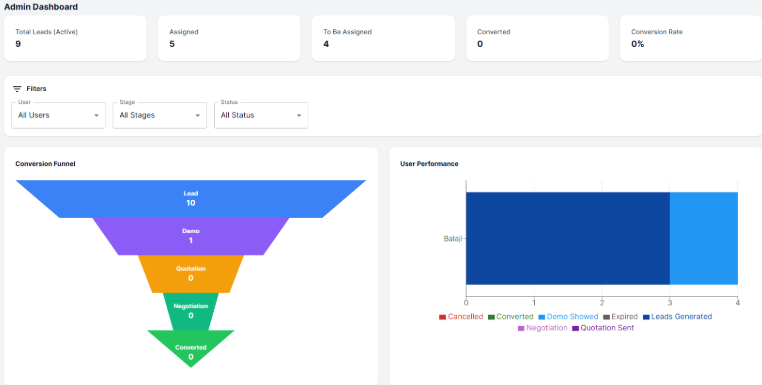Image resolution: width=762 pixels, height=385 pixels.
Task: Toggle Expired series in chart legend
Action: click(620, 316)
